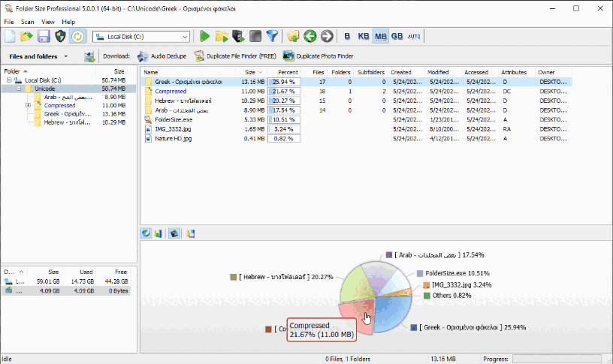613x364 pixels.
Task: Select the FolderSize.exe file row
Action: (174, 119)
